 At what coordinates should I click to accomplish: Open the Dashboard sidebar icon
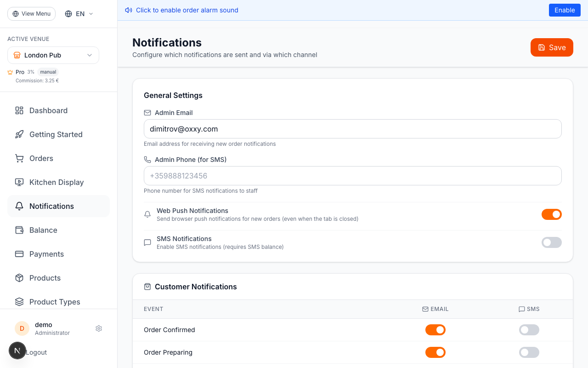click(19, 110)
